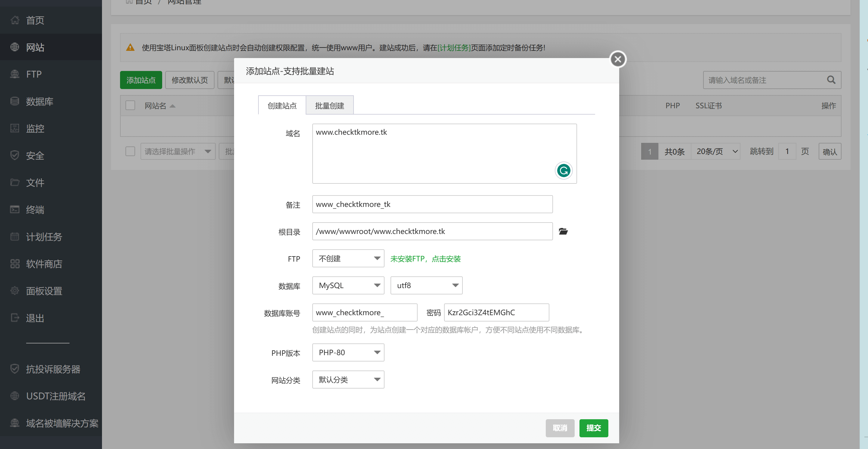
Task: Click the 跳转到 page number input
Action: [787, 151]
